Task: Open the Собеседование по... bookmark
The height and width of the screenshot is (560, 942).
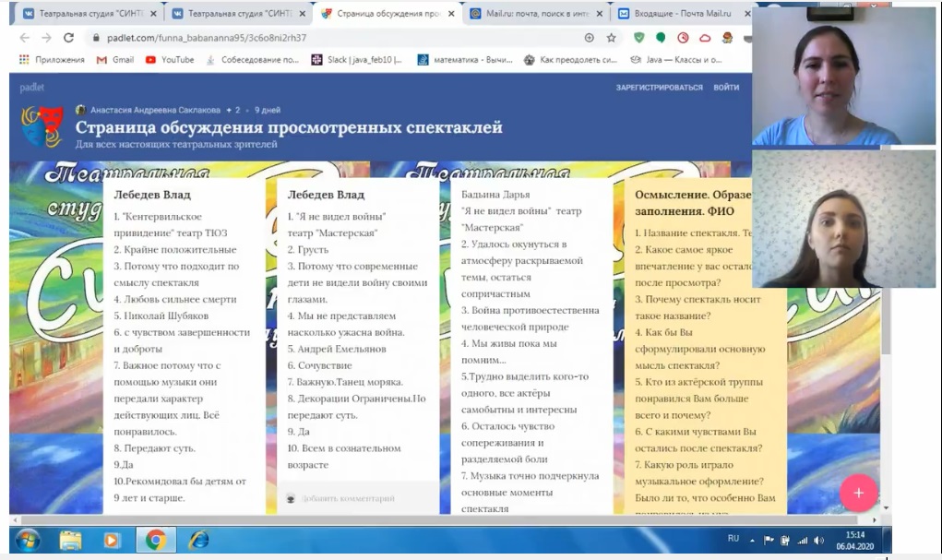Action: click(252, 59)
